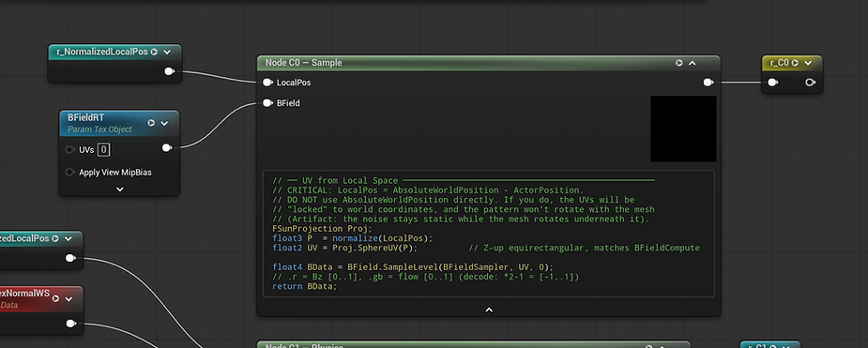The image size is (868, 348).
Task: Click the r_C0 hollow output pin
Action: click(x=810, y=83)
